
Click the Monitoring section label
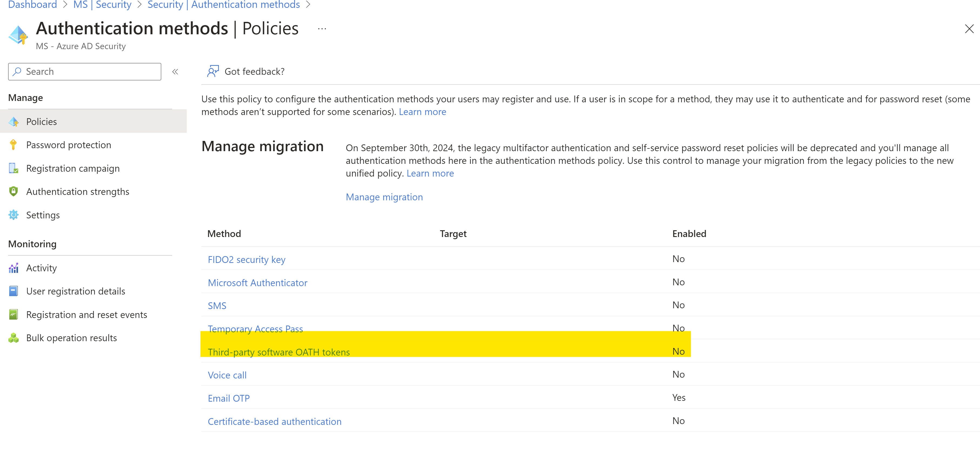pos(32,244)
